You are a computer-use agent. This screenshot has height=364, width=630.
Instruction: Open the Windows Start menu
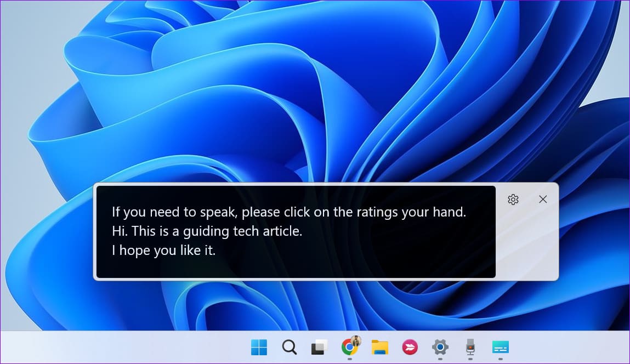(x=259, y=347)
